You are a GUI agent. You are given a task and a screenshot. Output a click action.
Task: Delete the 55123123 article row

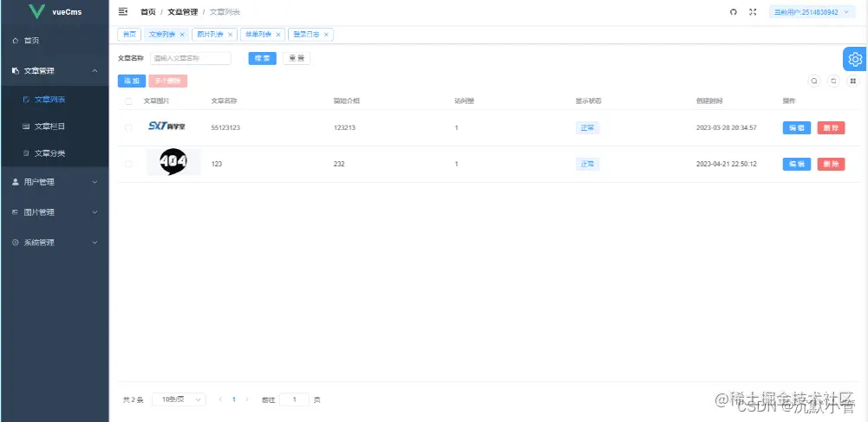click(831, 127)
